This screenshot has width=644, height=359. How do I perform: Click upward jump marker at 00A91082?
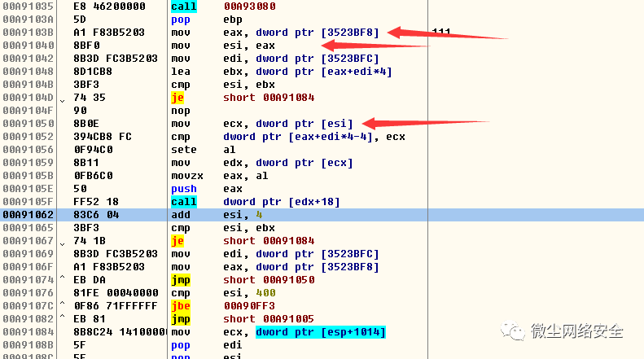click(x=63, y=316)
